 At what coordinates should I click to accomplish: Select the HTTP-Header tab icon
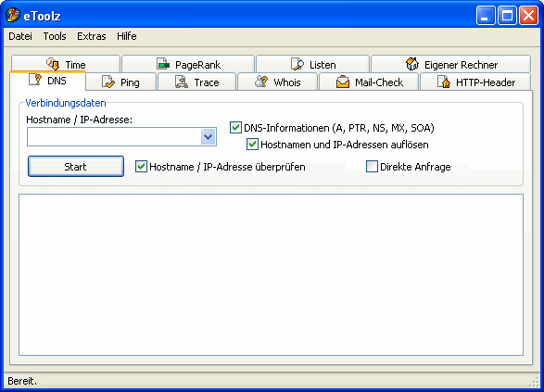[444, 82]
